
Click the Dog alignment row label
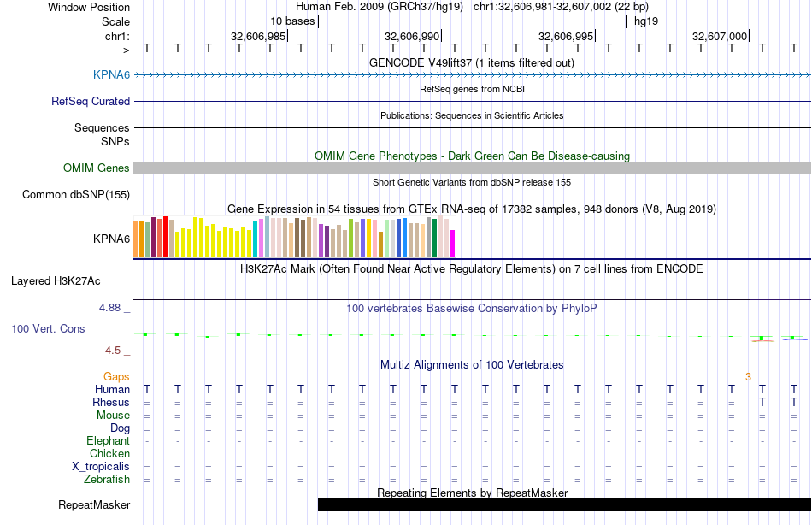120,428
